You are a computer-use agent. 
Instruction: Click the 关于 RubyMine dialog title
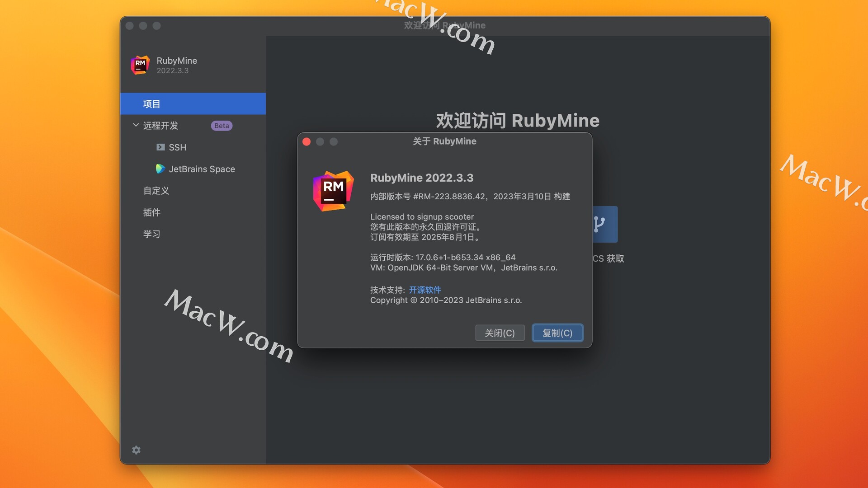click(x=444, y=141)
